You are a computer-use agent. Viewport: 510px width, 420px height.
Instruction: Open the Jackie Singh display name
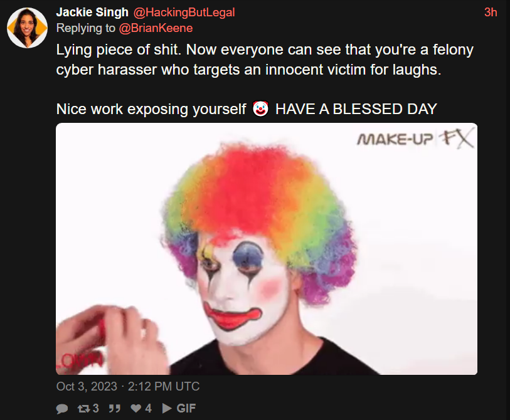coord(92,12)
